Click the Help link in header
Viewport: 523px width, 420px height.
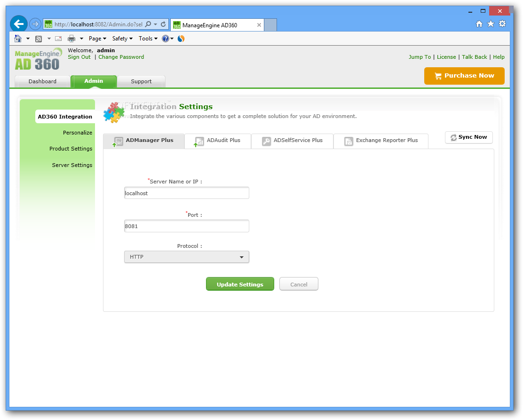pyautogui.click(x=499, y=57)
